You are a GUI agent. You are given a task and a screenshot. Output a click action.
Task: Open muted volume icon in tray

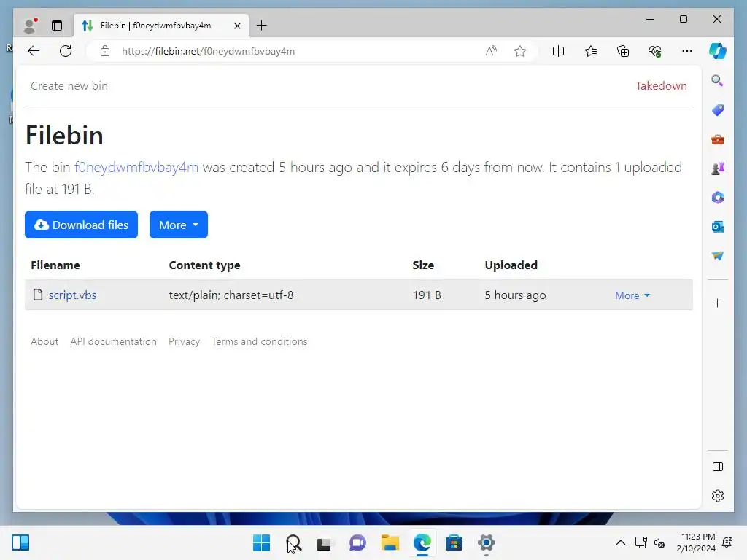[x=659, y=542]
